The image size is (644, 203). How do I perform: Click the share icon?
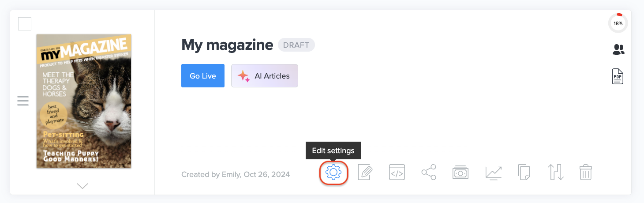pyautogui.click(x=428, y=172)
